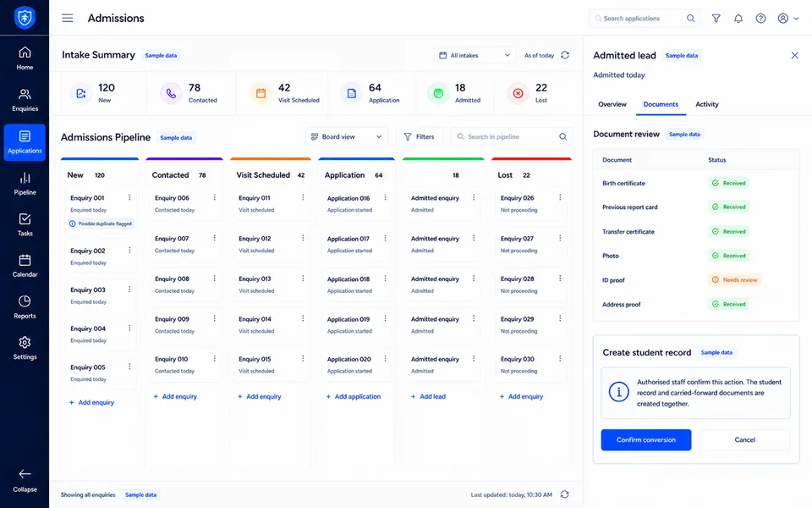Add enquiry in the Lost column

[522, 396]
